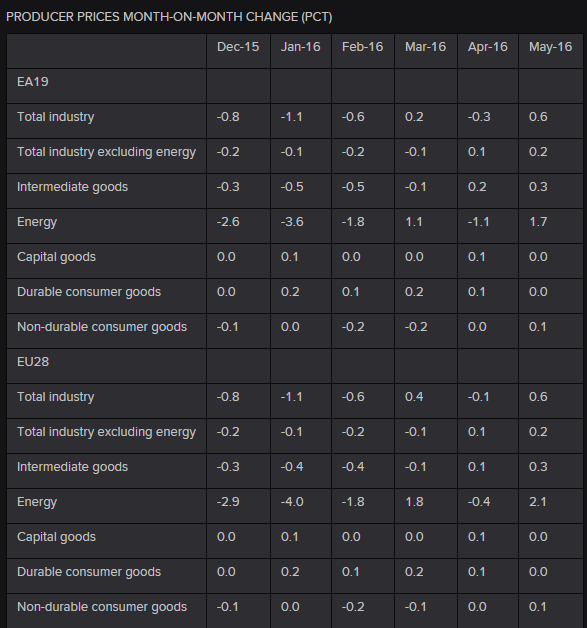
Task: Select EA19 Durable consumer goods label
Action: tap(89, 292)
